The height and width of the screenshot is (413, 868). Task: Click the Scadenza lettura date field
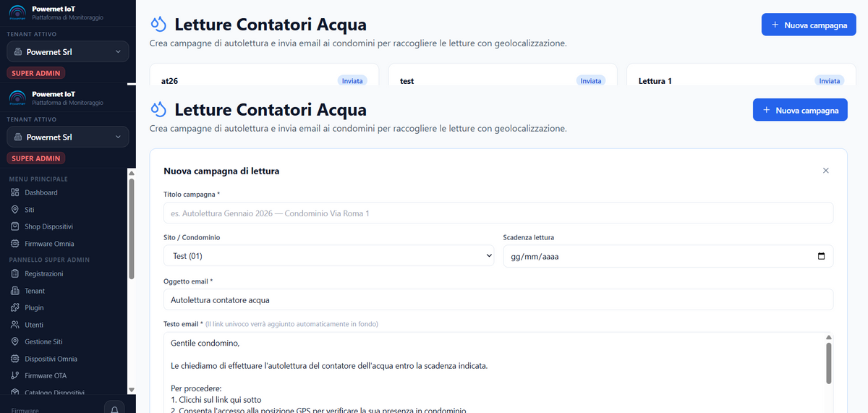(x=668, y=256)
